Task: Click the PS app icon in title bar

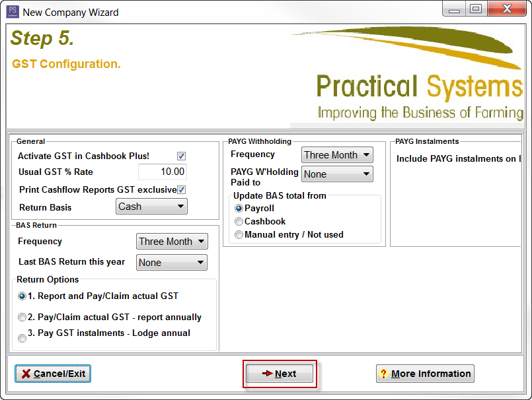Action: coord(13,12)
